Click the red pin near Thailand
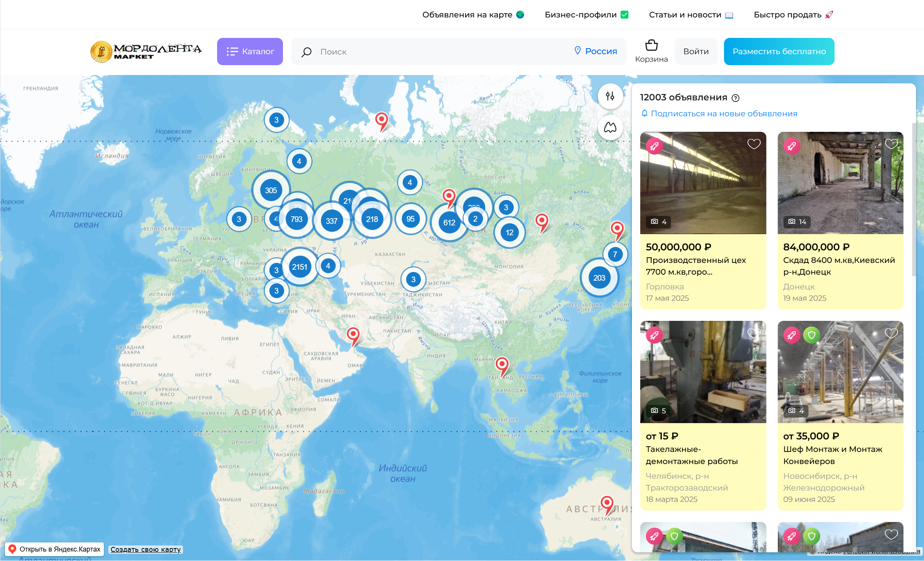 [x=502, y=365]
